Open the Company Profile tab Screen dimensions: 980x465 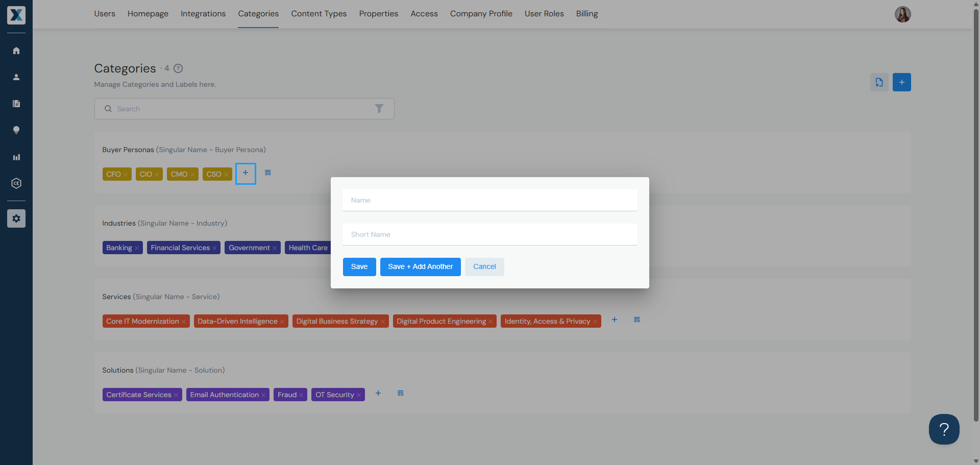481,14
